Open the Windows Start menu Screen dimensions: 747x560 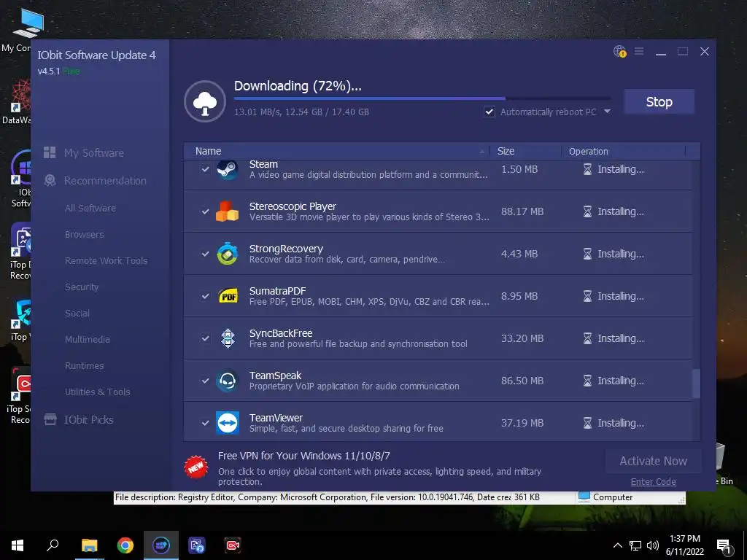(x=18, y=545)
